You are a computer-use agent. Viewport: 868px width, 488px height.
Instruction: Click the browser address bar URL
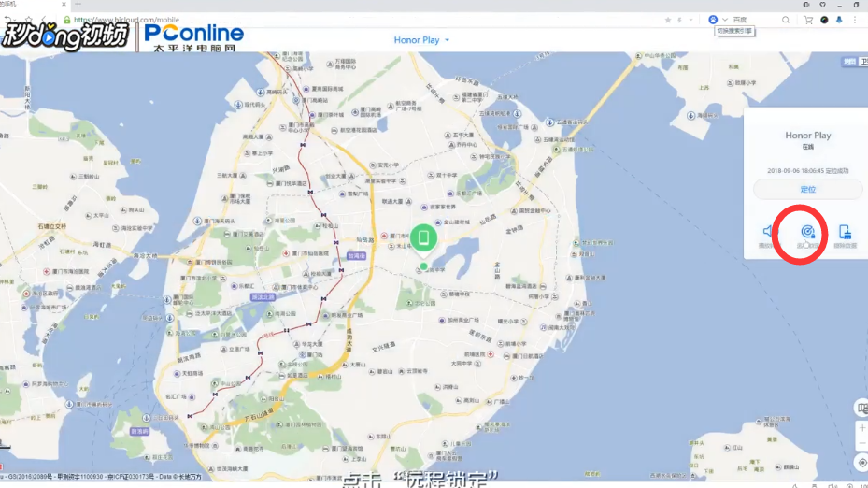pyautogui.click(x=126, y=20)
